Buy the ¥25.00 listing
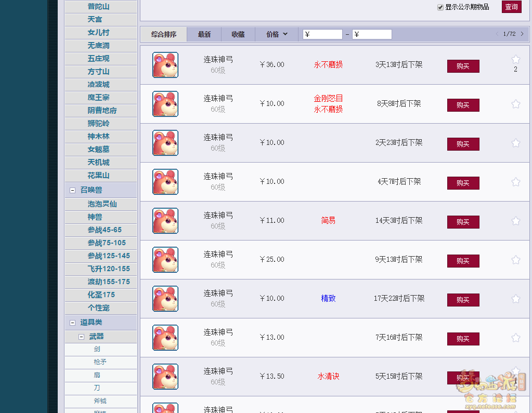The image size is (532, 413). coord(463,261)
